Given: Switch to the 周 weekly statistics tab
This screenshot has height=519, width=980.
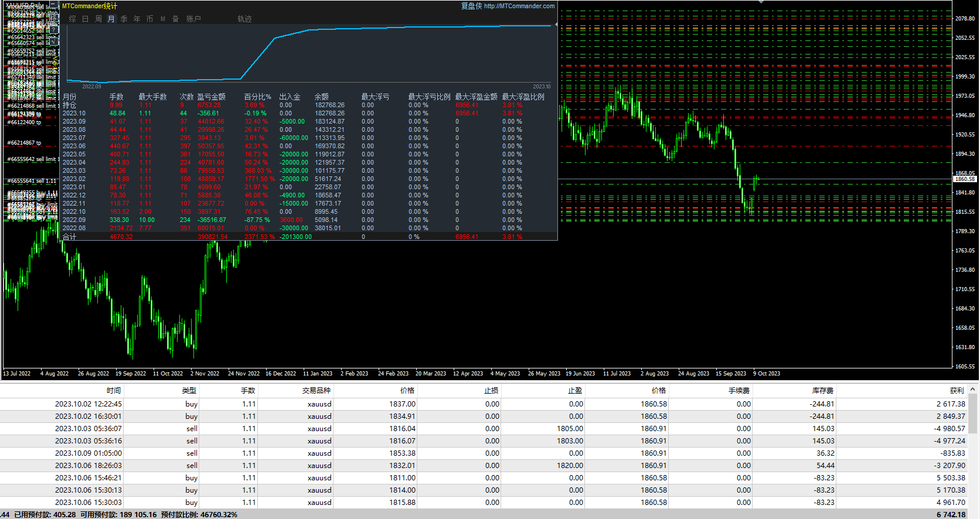Looking at the screenshot, I should tap(98, 19).
